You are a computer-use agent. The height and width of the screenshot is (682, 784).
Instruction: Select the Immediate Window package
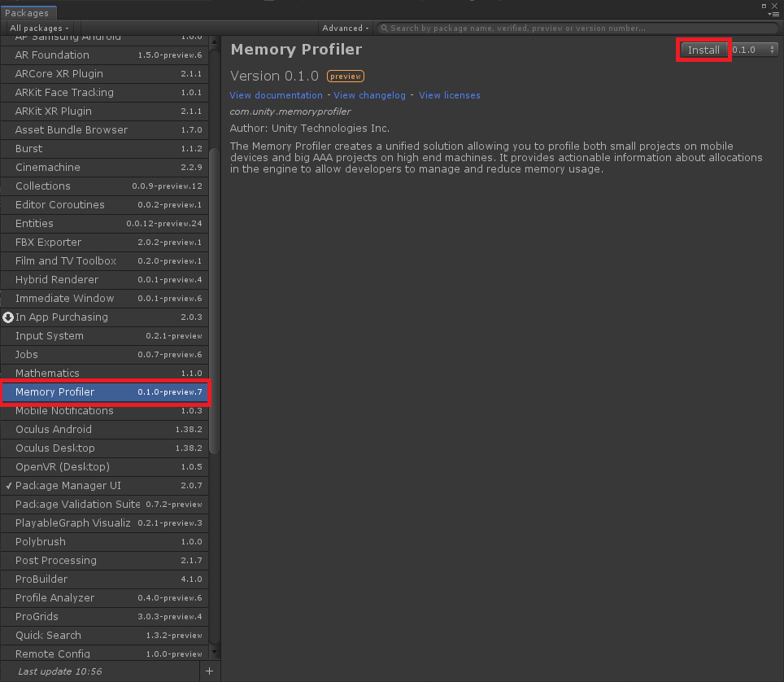tap(104, 298)
